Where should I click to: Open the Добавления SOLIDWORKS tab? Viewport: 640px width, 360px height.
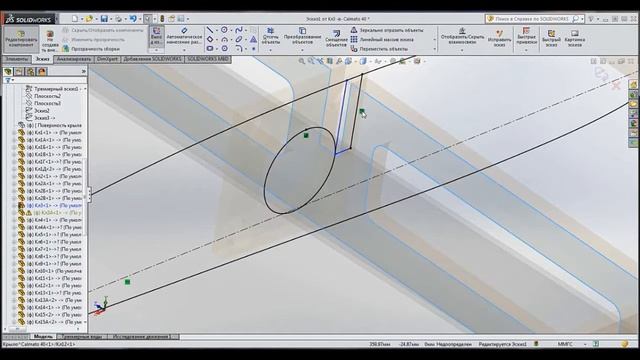153,59
